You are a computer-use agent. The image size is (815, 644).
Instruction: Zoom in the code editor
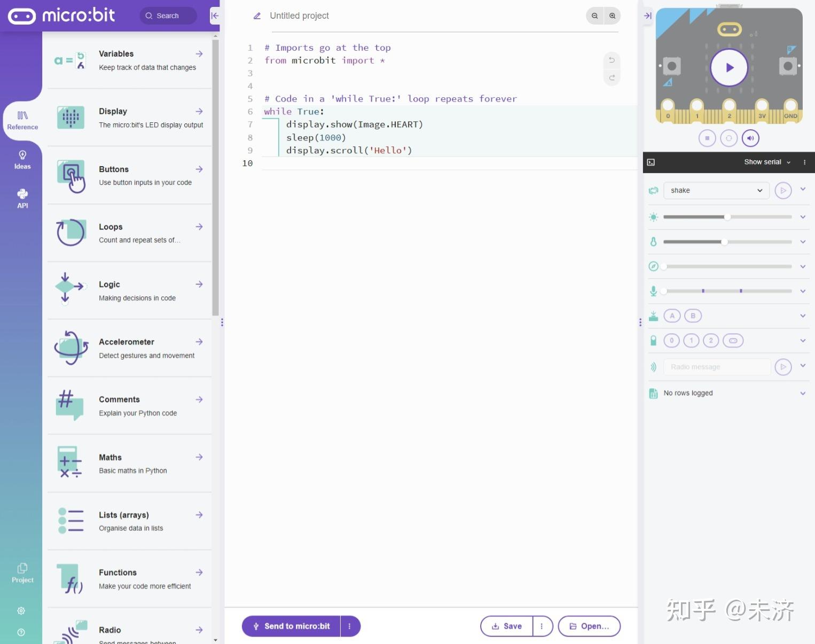(x=613, y=16)
